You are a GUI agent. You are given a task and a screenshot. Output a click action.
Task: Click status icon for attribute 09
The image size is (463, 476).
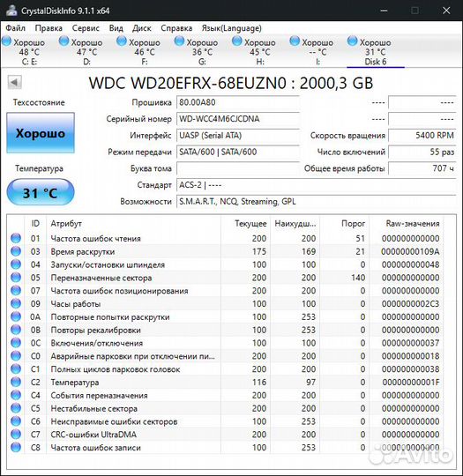[x=16, y=303]
